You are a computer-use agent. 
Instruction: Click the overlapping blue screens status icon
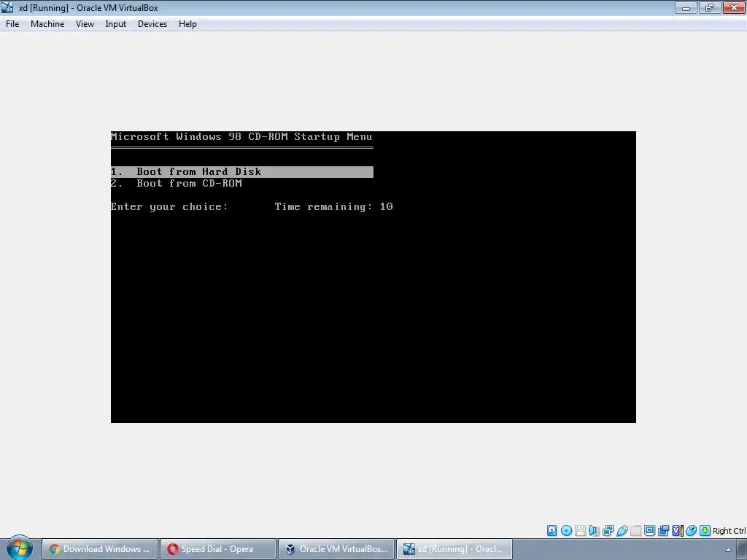click(663, 531)
